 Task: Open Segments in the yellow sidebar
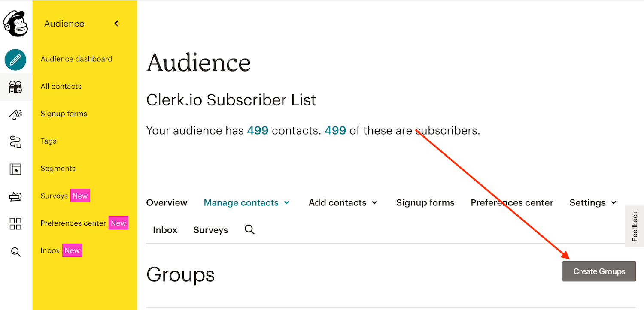[x=58, y=169]
